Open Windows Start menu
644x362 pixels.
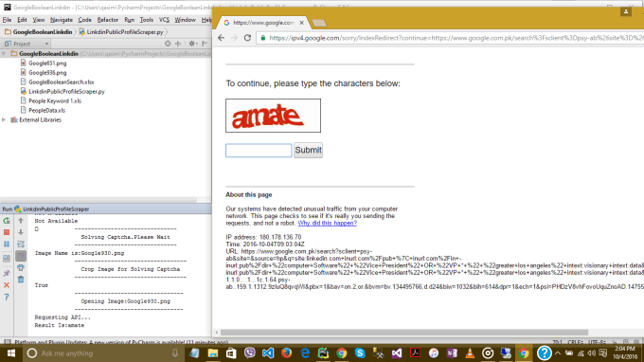click(x=11, y=353)
